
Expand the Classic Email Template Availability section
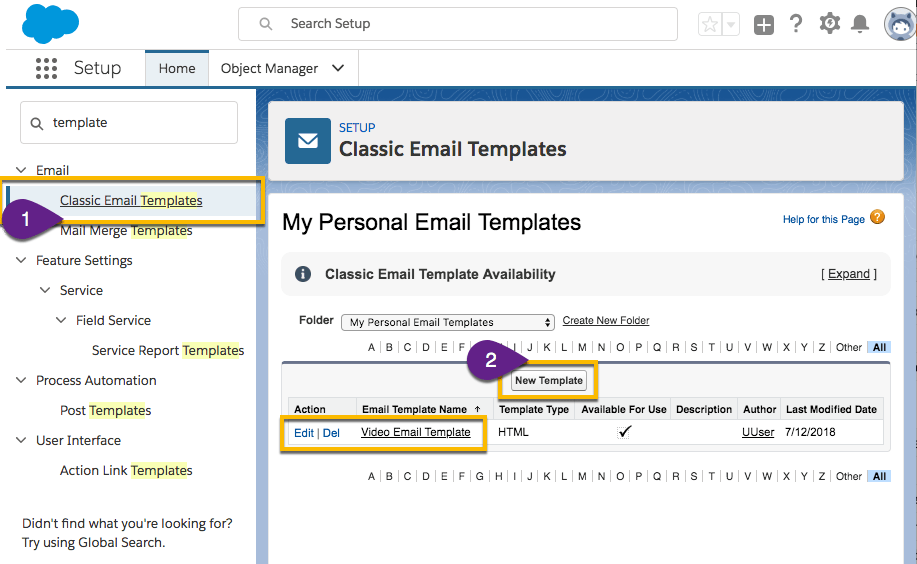pyautogui.click(x=849, y=274)
